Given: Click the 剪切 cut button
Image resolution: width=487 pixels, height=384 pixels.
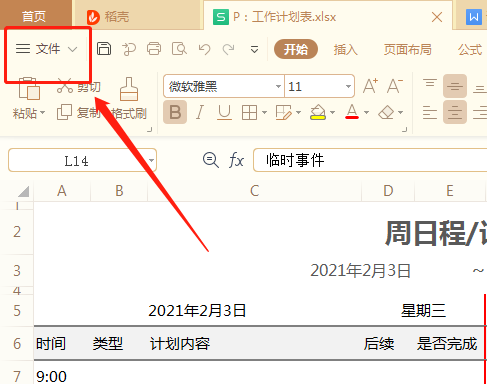Looking at the screenshot, I should point(79,87).
